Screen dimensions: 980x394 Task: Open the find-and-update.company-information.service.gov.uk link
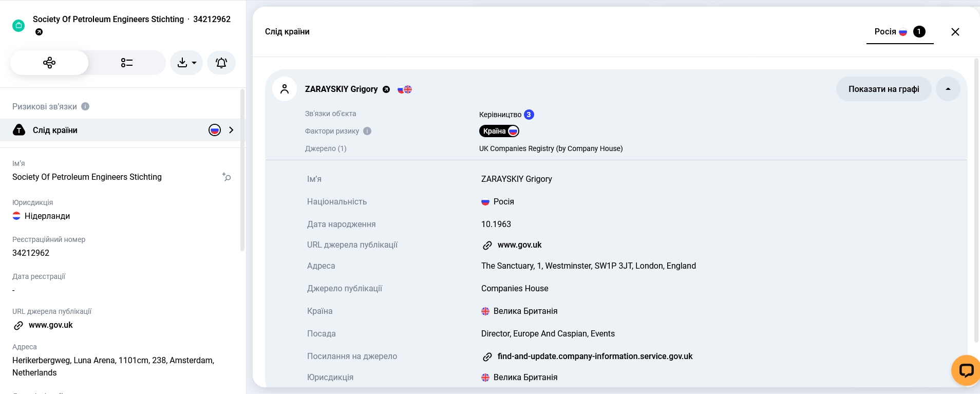pos(595,356)
